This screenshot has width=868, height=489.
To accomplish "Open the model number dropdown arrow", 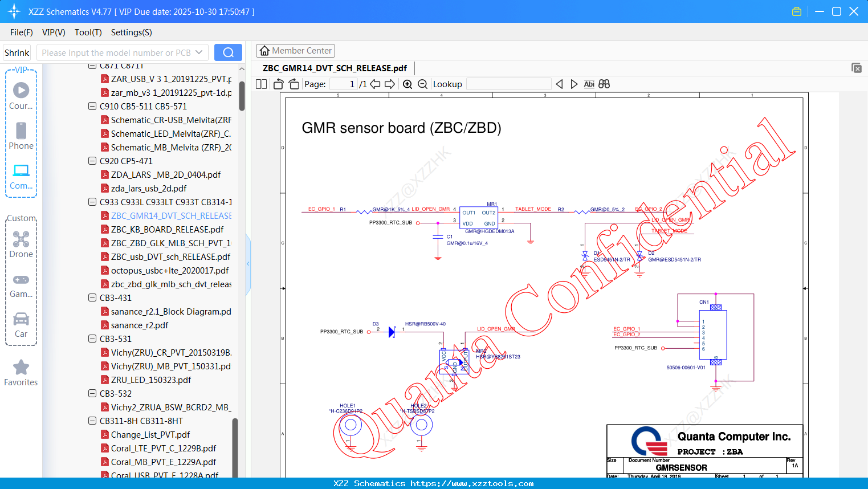I will [x=199, y=52].
